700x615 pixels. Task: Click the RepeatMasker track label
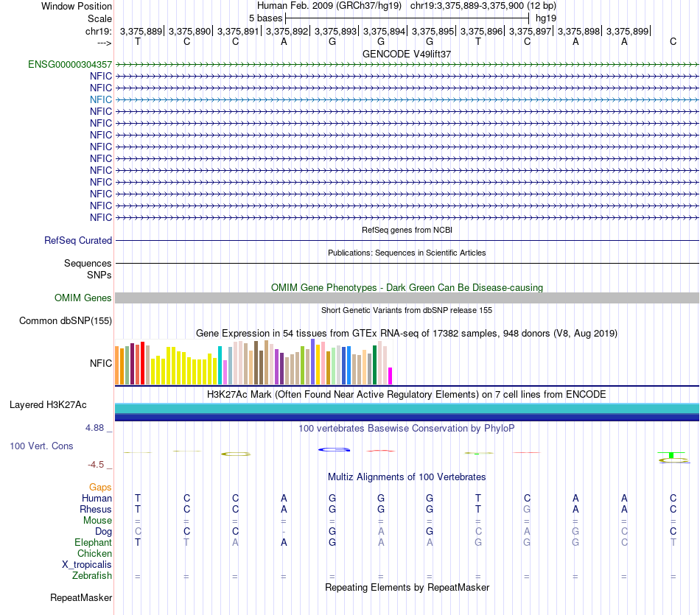(81, 597)
